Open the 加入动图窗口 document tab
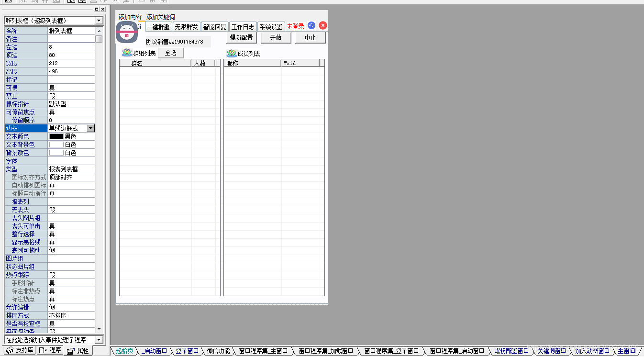644x357 pixels. click(x=592, y=351)
